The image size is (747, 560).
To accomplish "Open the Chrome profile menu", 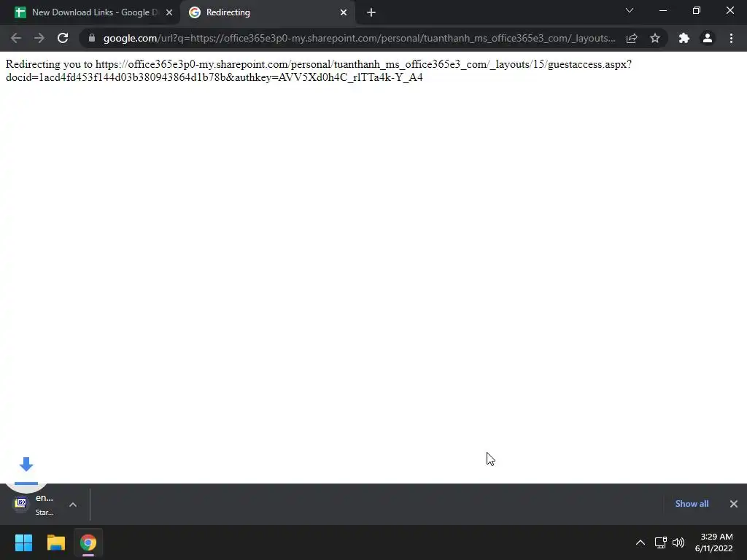I will click(x=708, y=38).
